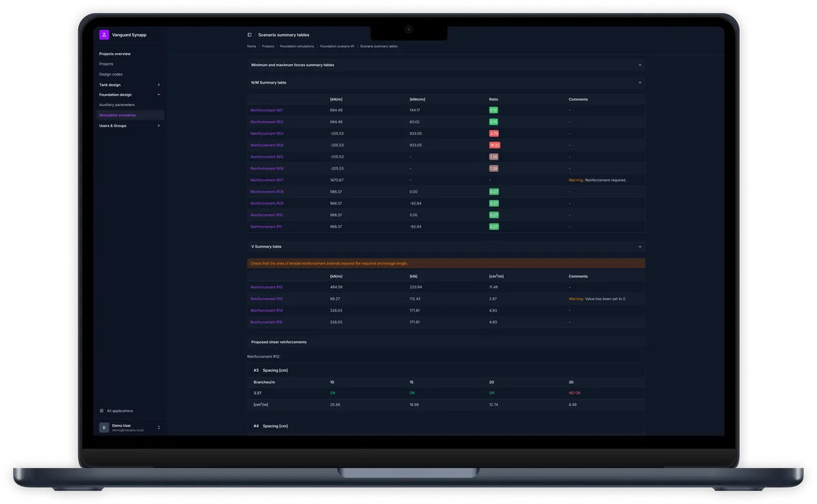The height and width of the screenshot is (504, 817).
Task: Click the '#4 Spacing [cm]' table header
Action: point(270,426)
